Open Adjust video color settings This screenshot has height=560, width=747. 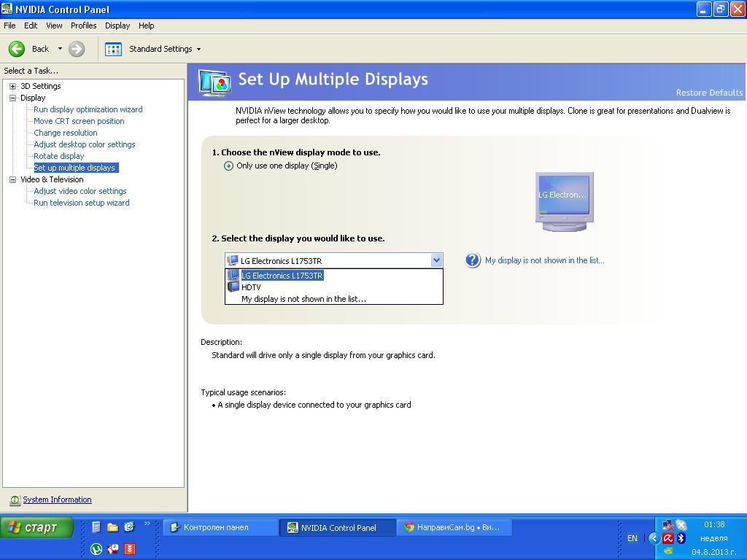pos(80,191)
